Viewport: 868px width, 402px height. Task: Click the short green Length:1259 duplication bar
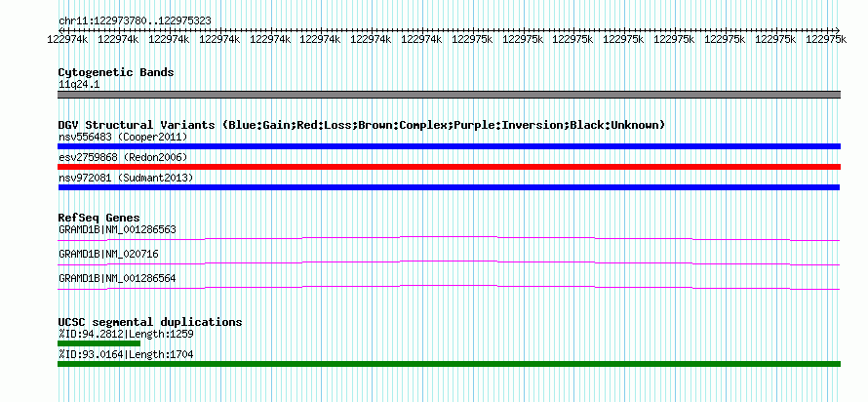tap(99, 343)
